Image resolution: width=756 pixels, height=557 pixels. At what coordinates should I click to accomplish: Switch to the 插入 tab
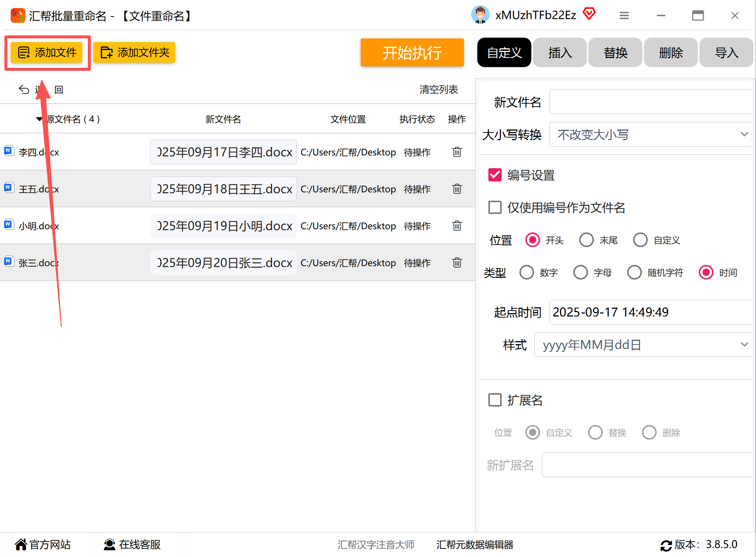coord(560,53)
